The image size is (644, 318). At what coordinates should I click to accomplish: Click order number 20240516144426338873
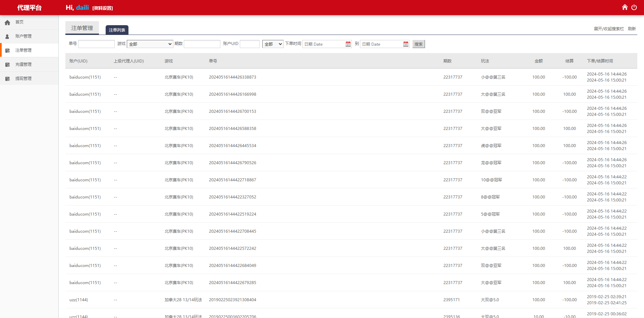click(232, 77)
